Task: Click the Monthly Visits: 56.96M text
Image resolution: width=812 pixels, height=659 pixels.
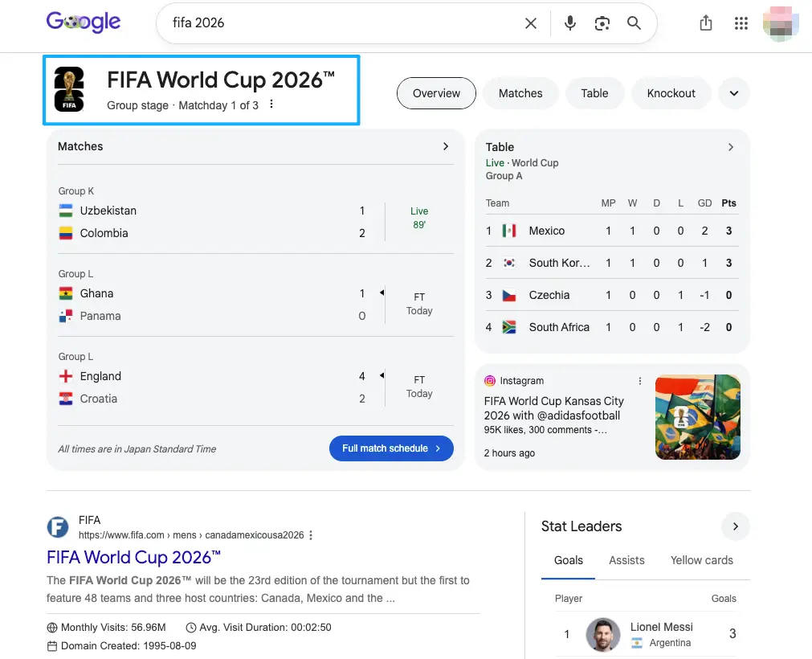Action: click(113, 628)
